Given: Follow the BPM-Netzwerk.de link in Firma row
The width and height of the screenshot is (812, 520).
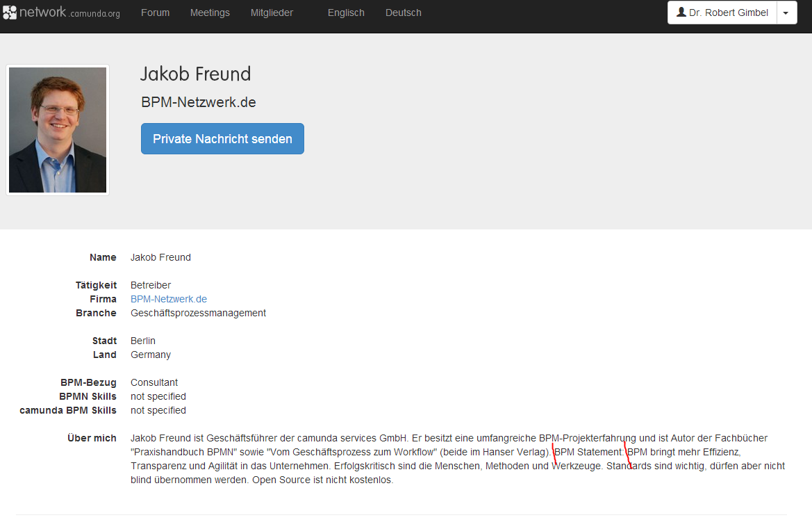Looking at the screenshot, I should (169, 299).
